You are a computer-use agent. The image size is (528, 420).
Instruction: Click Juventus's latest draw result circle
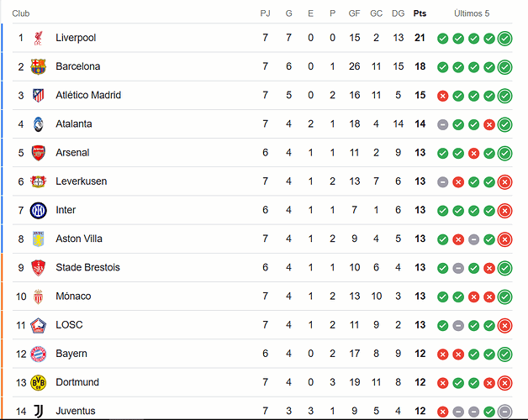click(504, 412)
